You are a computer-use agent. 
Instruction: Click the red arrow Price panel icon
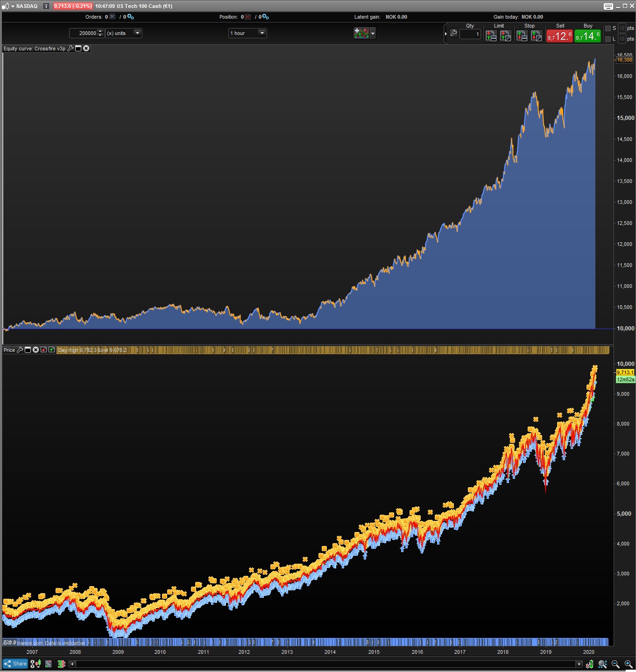click(44, 350)
